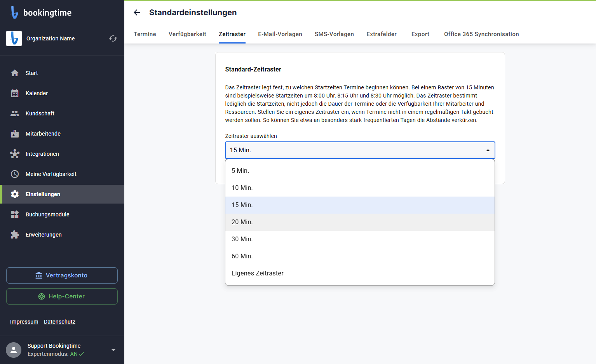Click the bookingtime logo at top
The height and width of the screenshot is (364, 596).
pos(41,12)
